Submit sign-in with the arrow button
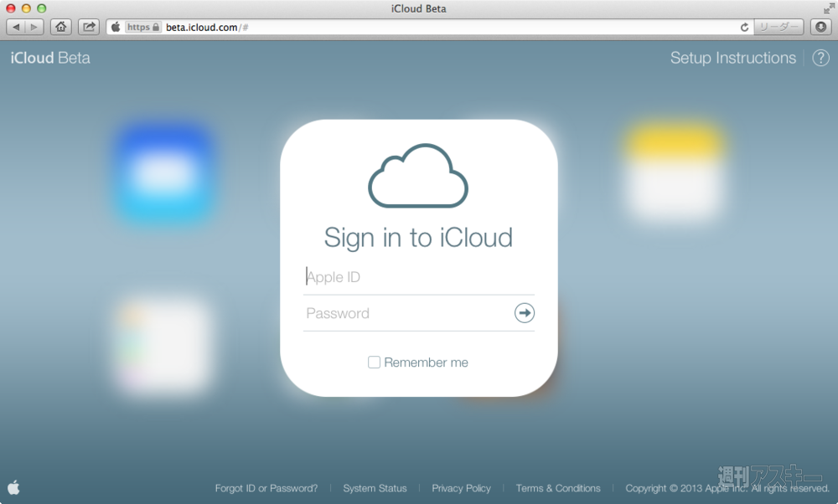This screenshot has height=504, width=838. (x=525, y=313)
